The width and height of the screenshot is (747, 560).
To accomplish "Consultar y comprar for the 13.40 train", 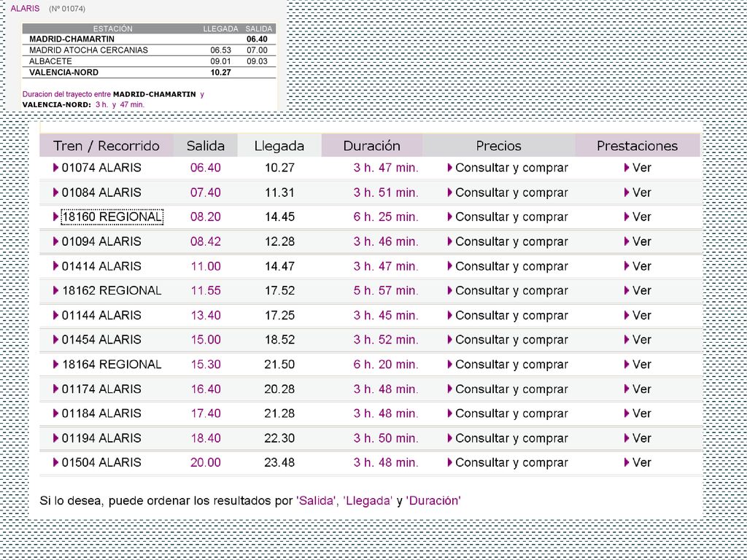I will (x=511, y=315).
